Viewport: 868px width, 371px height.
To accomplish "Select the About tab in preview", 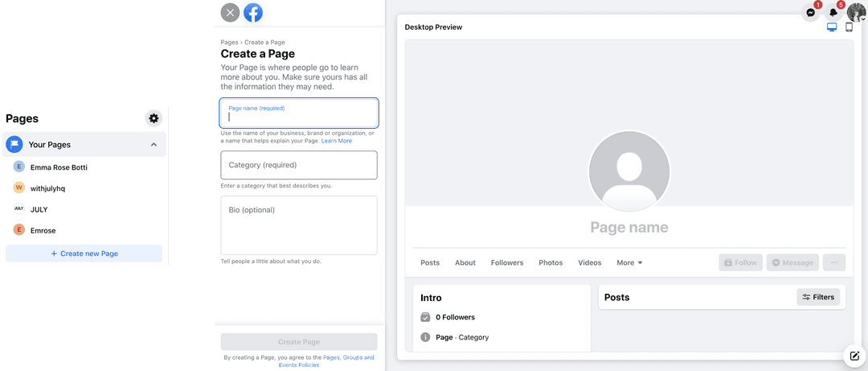I will click(465, 263).
